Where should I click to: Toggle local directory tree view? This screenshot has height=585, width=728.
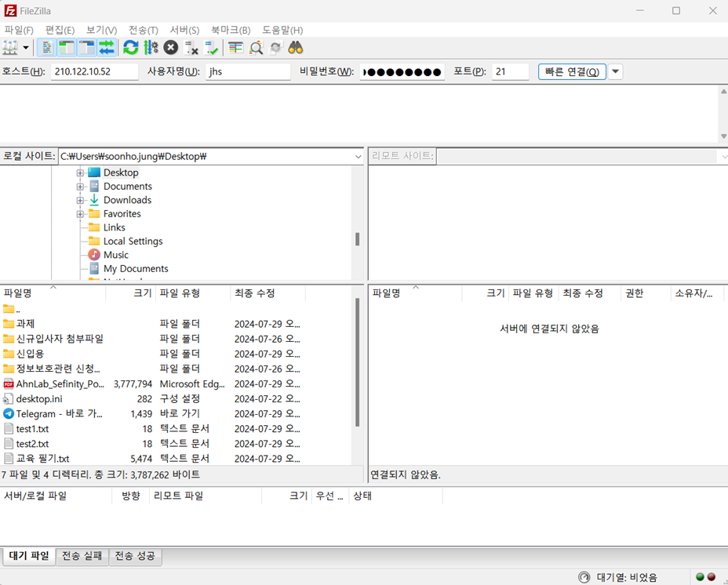point(67,48)
